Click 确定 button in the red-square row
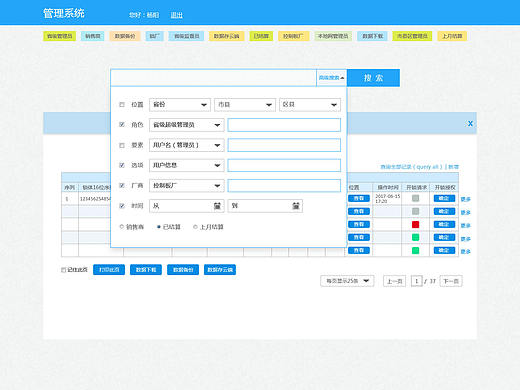Image resolution: width=520 pixels, height=390 pixels. [x=444, y=224]
